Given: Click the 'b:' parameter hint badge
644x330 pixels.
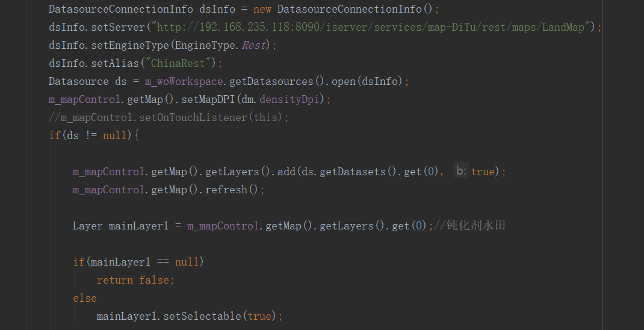Looking at the screenshot, I should (x=460, y=172).
